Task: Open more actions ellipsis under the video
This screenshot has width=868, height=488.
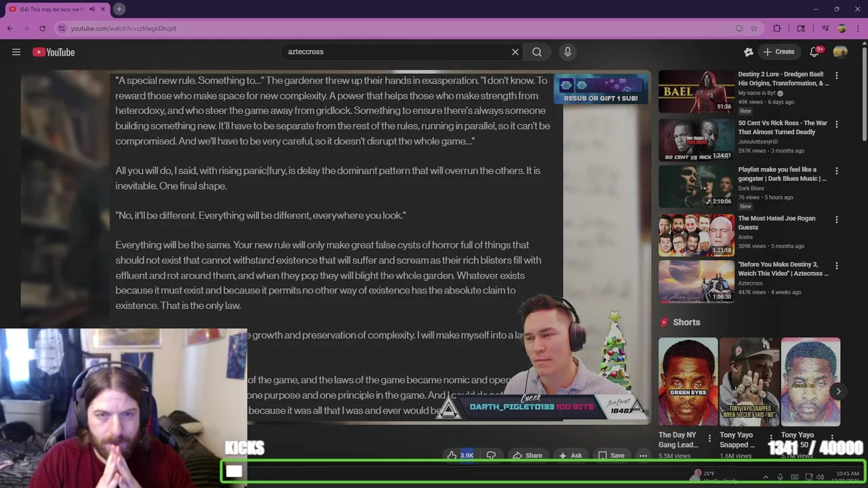Action: coord(643,455)
